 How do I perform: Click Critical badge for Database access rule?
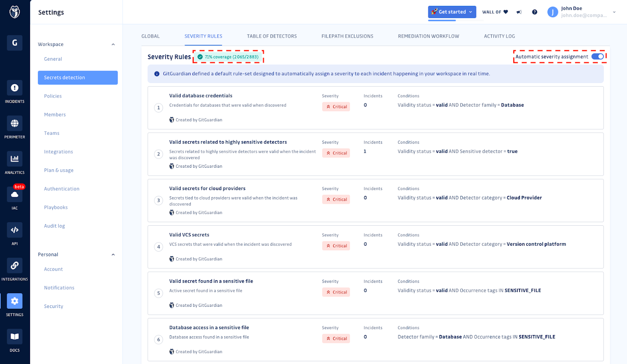[x=336, y=339]
